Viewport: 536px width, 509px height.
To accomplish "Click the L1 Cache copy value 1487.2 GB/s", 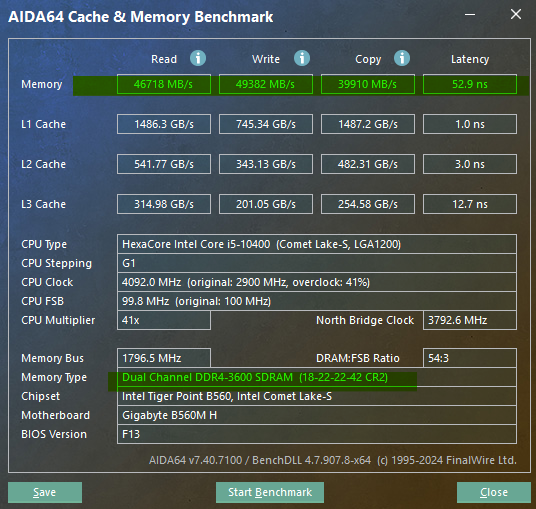I will (x=368, y=124).
